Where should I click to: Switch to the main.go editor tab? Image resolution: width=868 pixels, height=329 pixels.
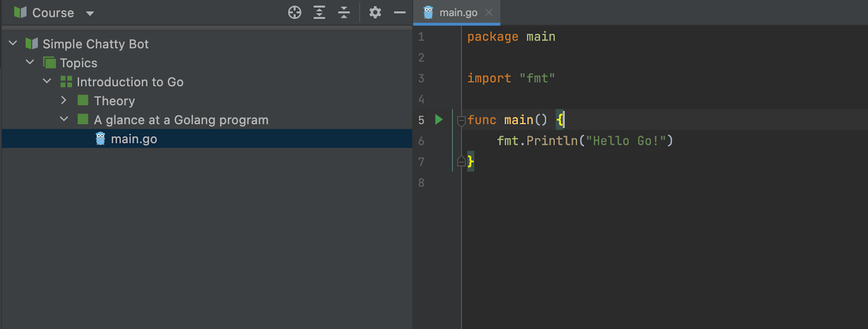pyautogui.click(x=458, y=12)
